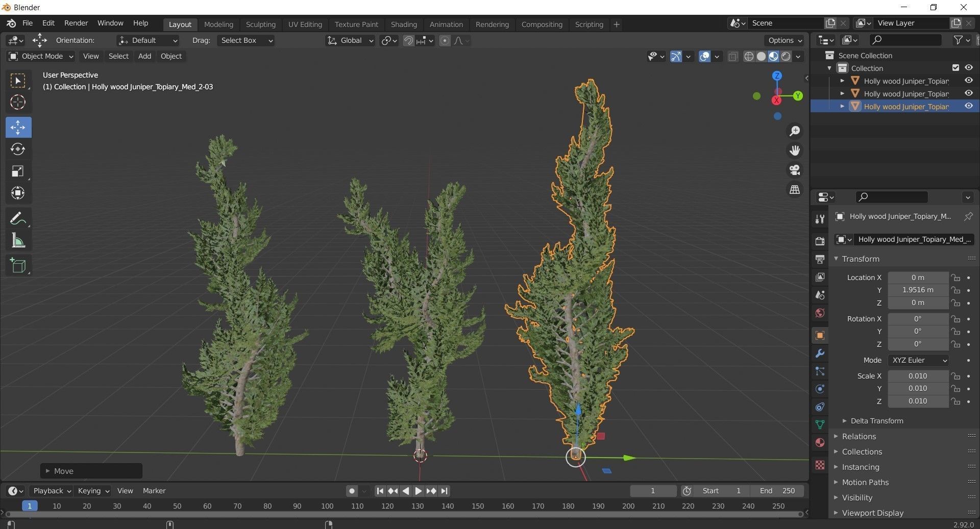Open the timeline Keying popover

93,491
